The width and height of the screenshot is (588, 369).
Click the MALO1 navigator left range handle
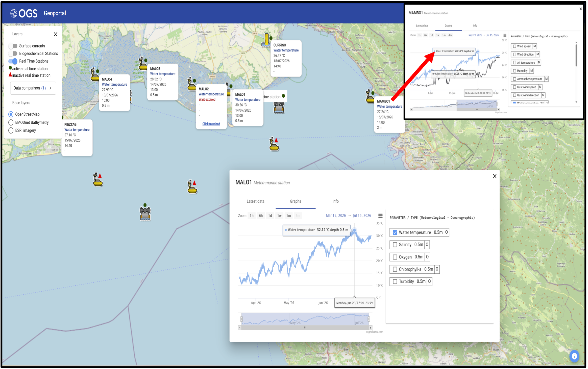[x=241, y=319]
